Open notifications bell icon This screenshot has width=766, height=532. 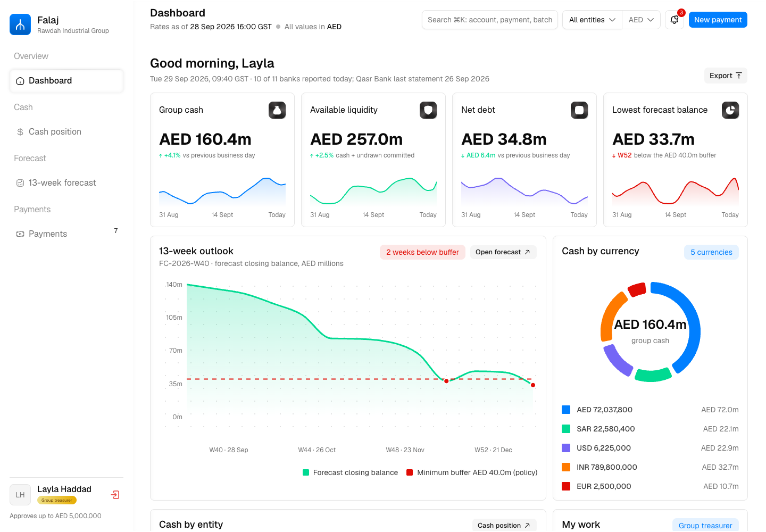pyautogui.click(x=675, y=20)
